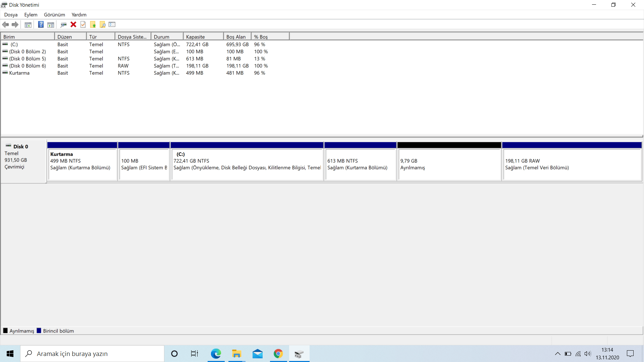This screenshot has height=362, width=644.
Task: Show hidden system tray icons chevron
Action: point(557,354)
